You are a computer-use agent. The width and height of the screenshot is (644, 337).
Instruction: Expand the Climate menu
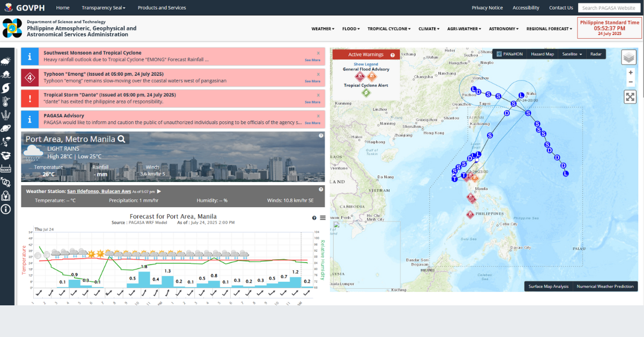tap(429, 29)
